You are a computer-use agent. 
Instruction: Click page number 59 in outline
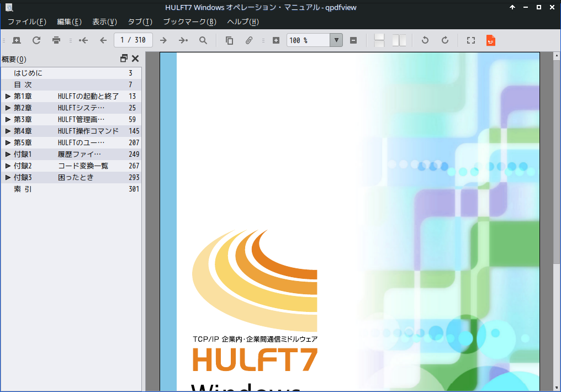[132, 119]
